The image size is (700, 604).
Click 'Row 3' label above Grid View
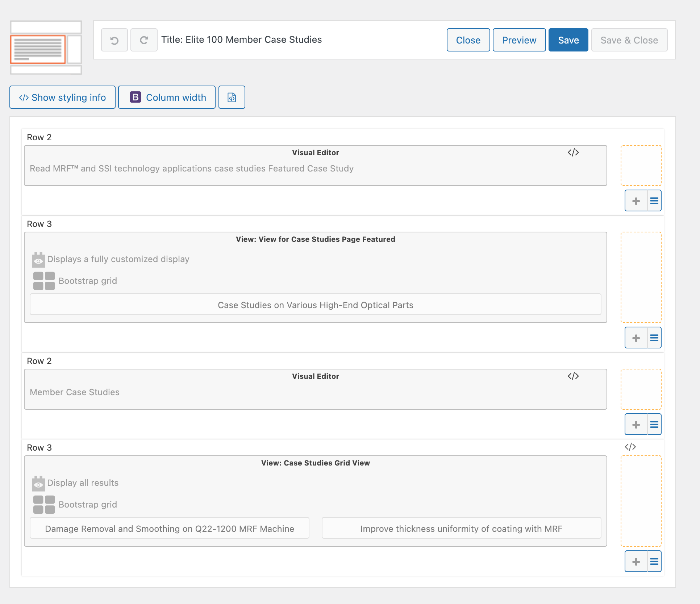click(x=39, y=448)
